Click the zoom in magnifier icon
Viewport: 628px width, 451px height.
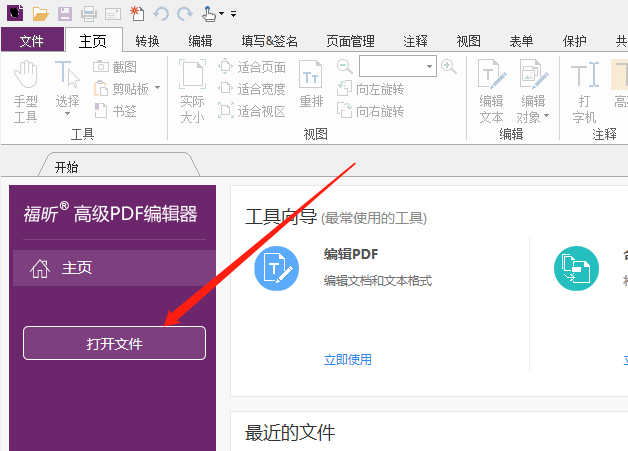click(449, 66)
